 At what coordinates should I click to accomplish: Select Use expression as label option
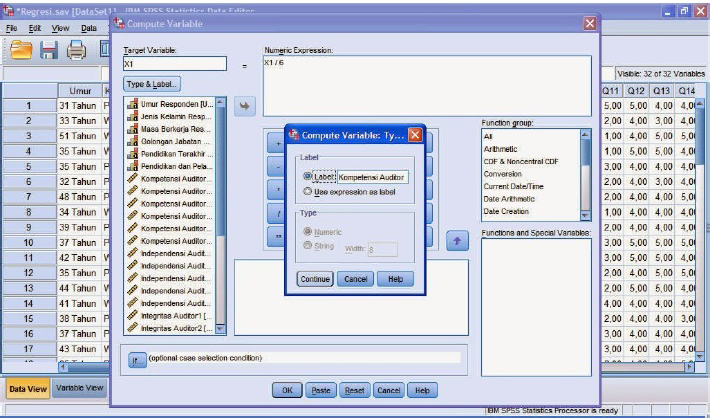tap(308, 190)
